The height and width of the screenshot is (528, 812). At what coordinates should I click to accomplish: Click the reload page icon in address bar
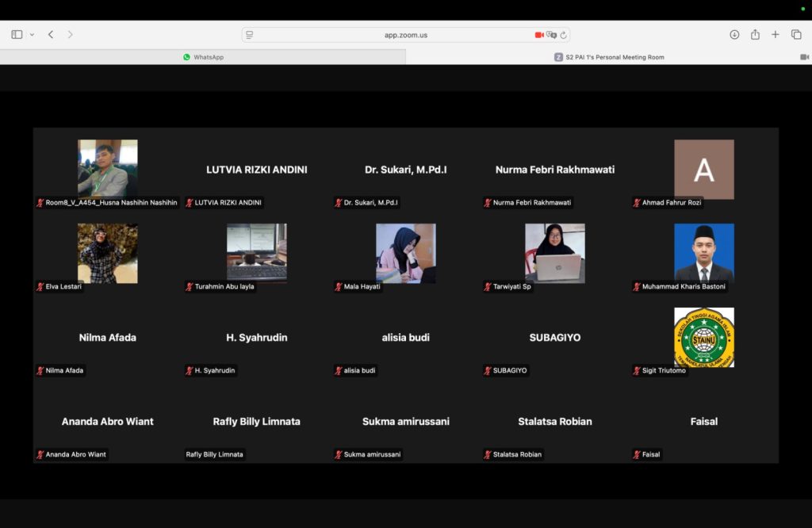tap(563, 35)
